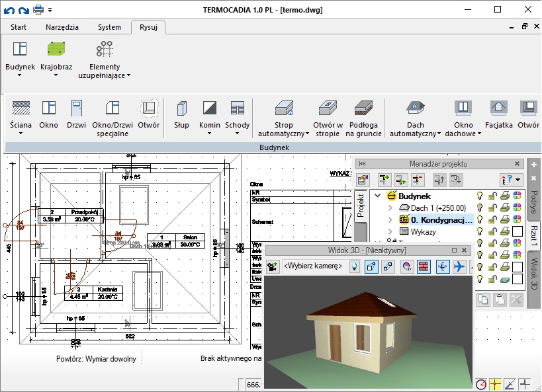Toggle the yellow crosshair snap button in status bar
542x392 pixels.
495,383
